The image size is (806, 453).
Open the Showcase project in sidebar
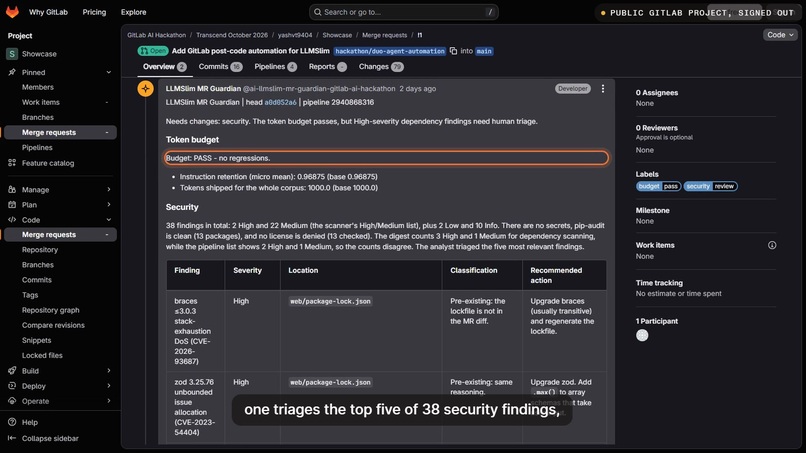pyautogui.click(x=39, y=54)
